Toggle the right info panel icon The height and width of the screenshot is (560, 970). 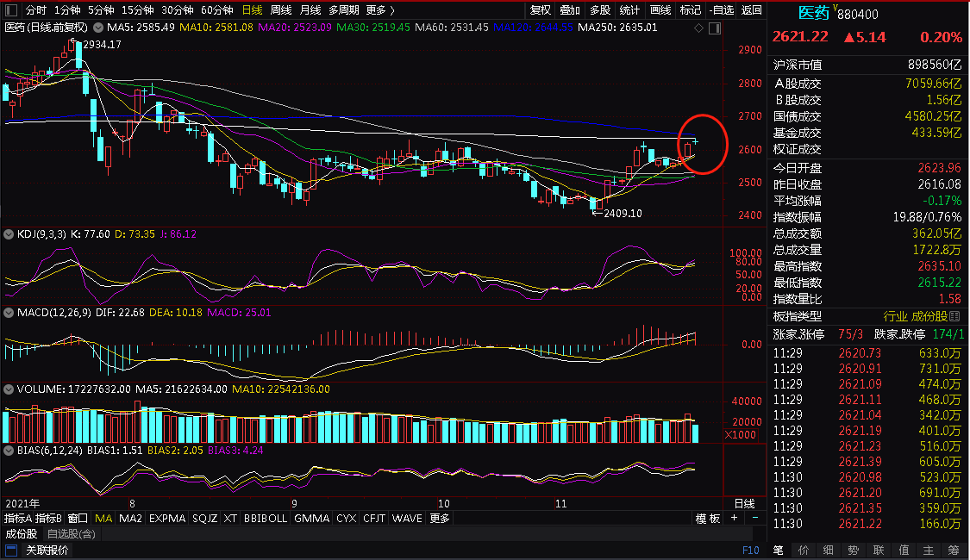pos(715,28)
